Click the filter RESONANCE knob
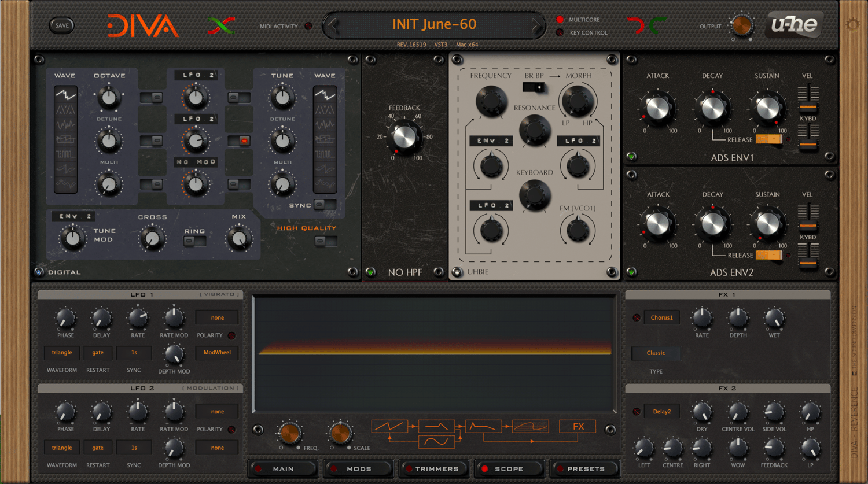868x484 pixels. [534, 130]
